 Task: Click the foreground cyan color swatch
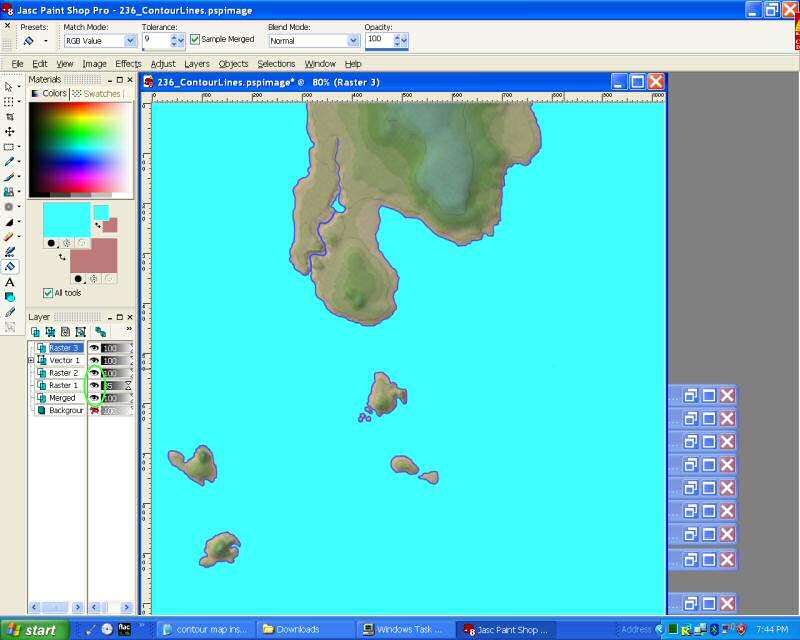(66, 219)
